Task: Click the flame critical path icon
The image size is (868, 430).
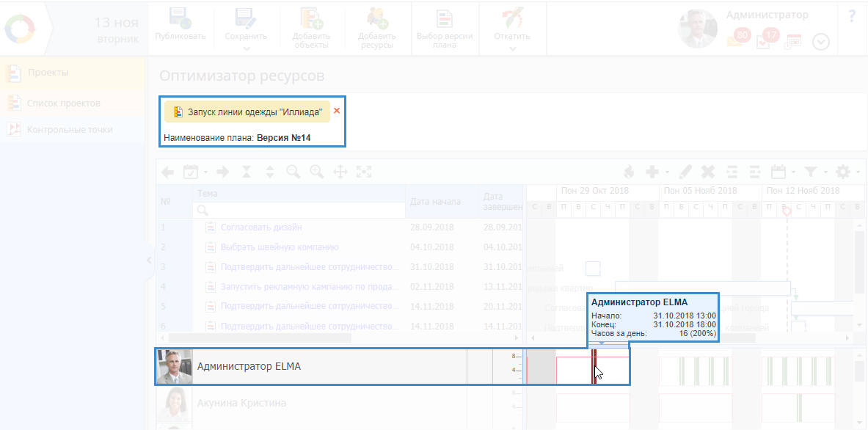Action: tap(629, 172)
